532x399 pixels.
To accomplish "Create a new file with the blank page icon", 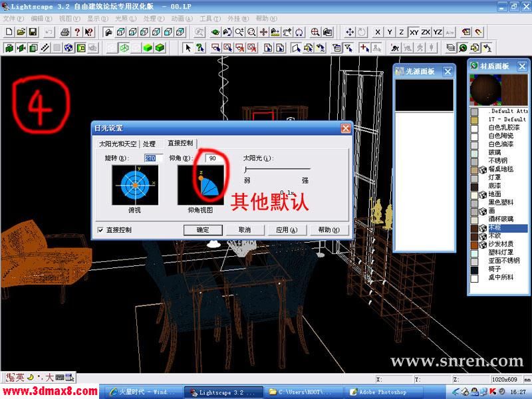I will (x=9, y=32).
